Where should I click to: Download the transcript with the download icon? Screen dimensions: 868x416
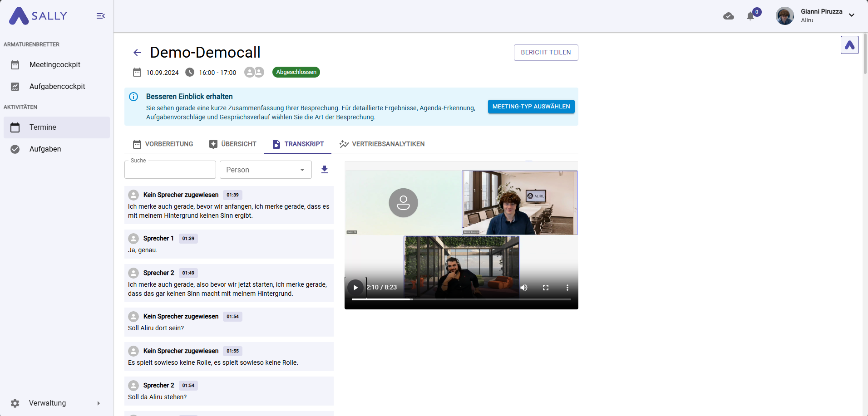coord(325,170)
